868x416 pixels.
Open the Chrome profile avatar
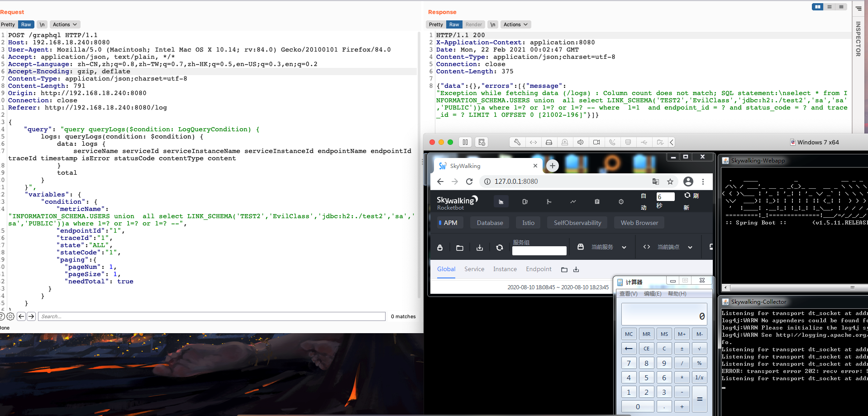pos(688,182)
